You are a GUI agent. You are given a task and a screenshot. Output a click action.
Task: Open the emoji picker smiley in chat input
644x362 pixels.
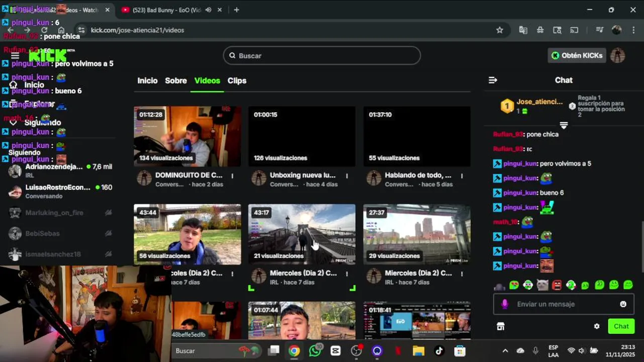[623, 304]
